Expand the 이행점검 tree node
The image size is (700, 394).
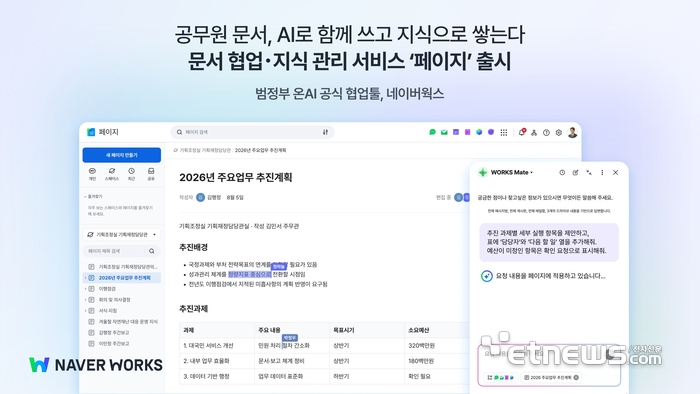86,289
